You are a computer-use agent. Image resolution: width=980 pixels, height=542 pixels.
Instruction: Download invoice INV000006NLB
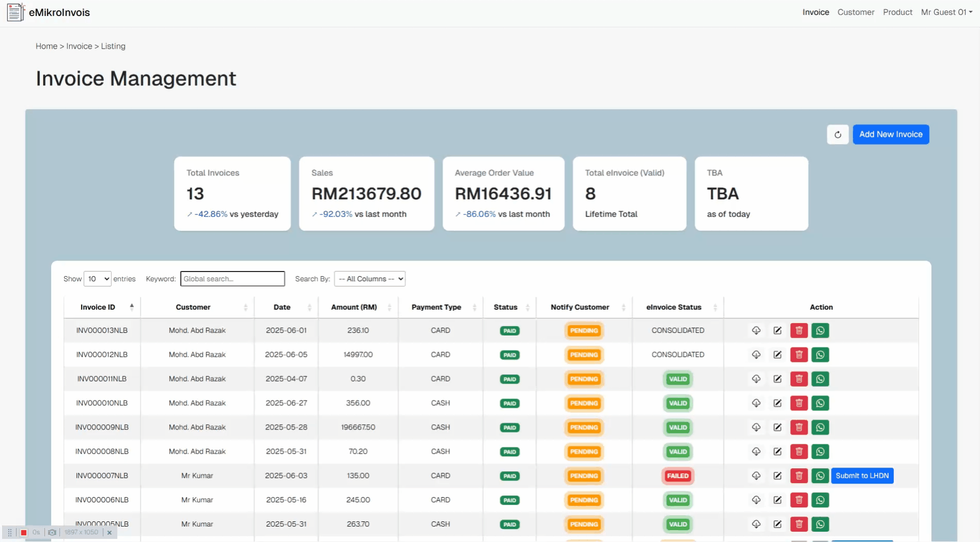[x=756, y=500]
